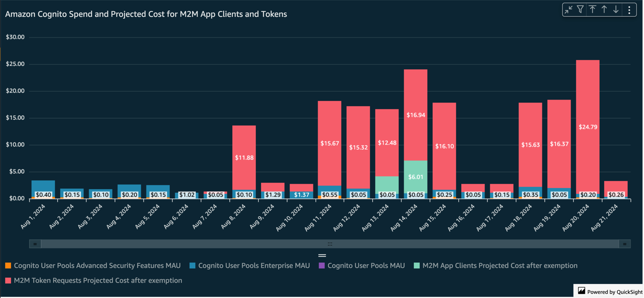Click the $0.55 label on the Aug 11 bar
644x298 pixels.
tap(330, 195)
